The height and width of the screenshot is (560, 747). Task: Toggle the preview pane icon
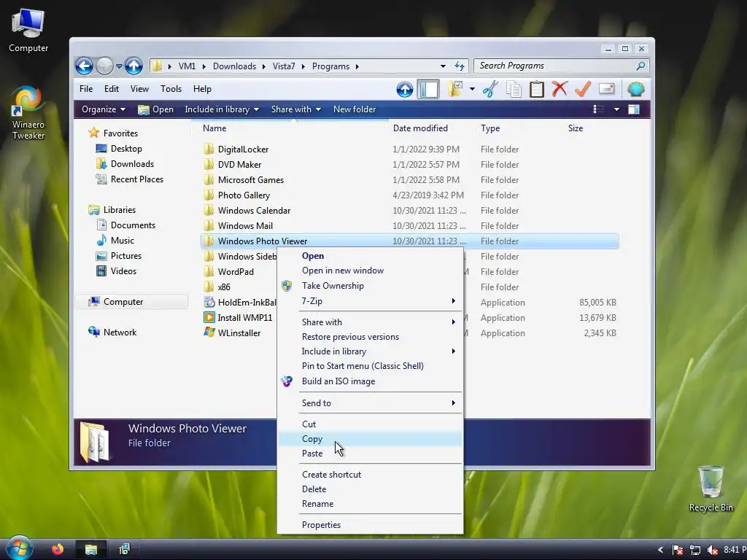pyautogui.click(x=634, y=109)
